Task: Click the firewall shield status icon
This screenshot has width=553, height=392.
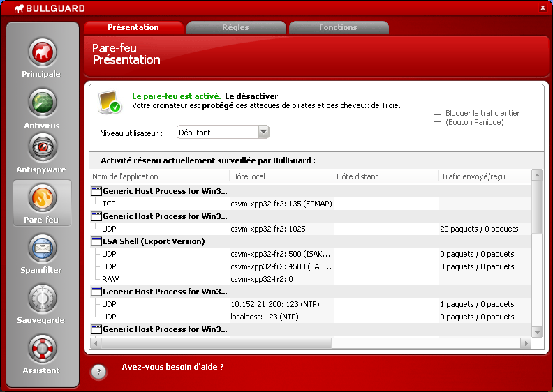Action: 110,103
